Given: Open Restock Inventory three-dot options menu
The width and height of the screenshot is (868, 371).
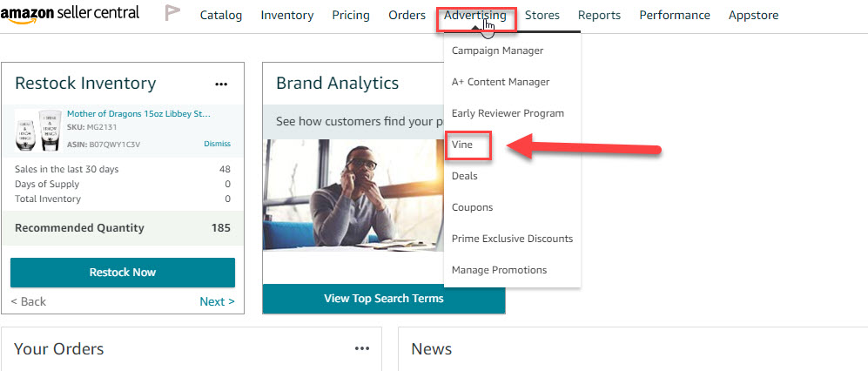Looking at the screenshot, I should (x=221, y=84).
